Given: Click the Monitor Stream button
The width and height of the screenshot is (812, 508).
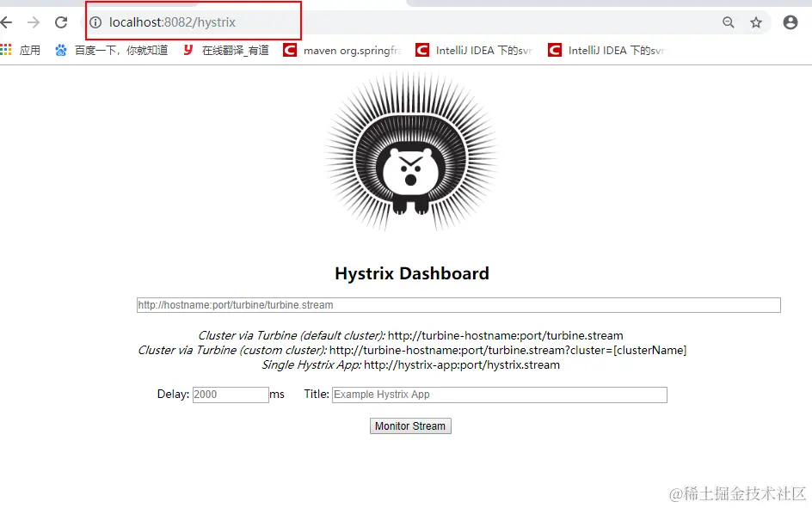Looking at the screenshot, I should [410, 425].
